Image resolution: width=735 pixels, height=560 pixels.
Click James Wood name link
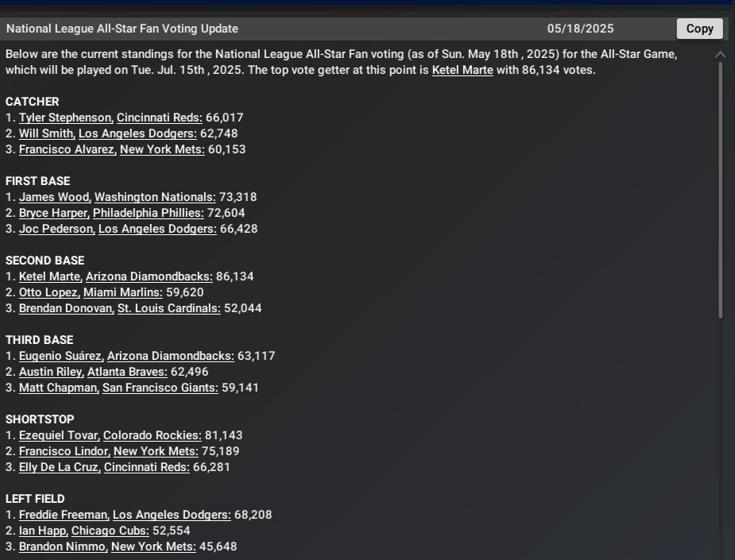click(55, 197)
